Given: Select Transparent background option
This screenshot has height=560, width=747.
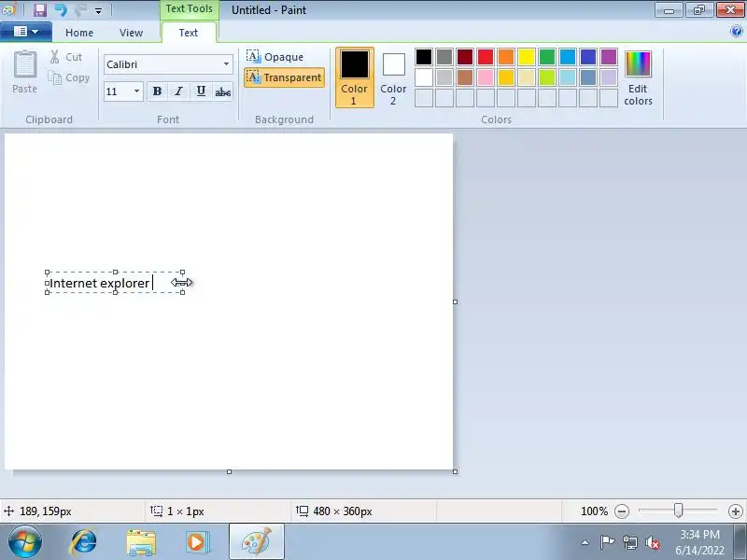Looking at the screenshot, I should click(285, 77).
